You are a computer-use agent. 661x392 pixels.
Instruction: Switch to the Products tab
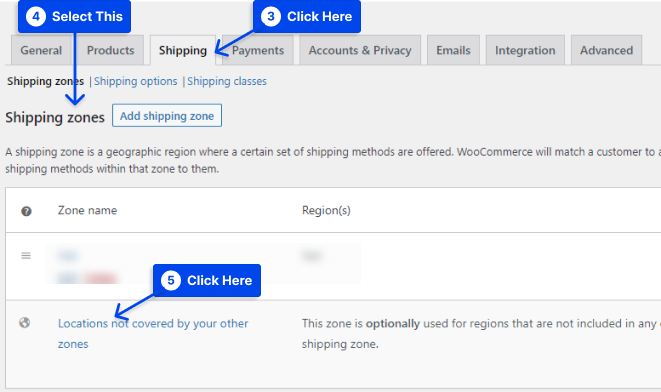click(x=110, y=50)
